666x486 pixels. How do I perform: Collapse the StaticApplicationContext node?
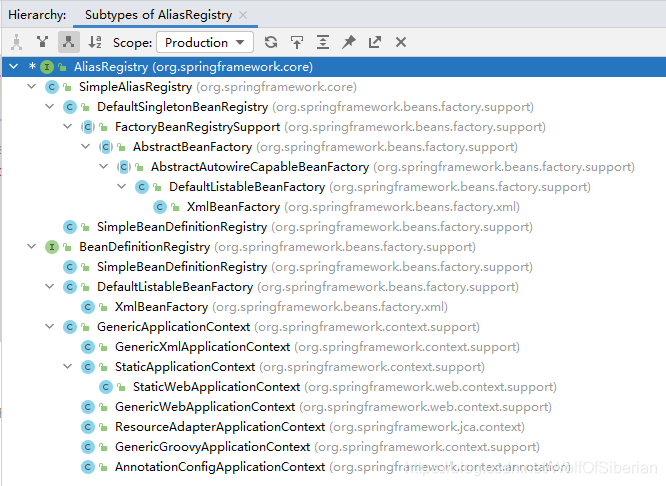coord(68,366)
